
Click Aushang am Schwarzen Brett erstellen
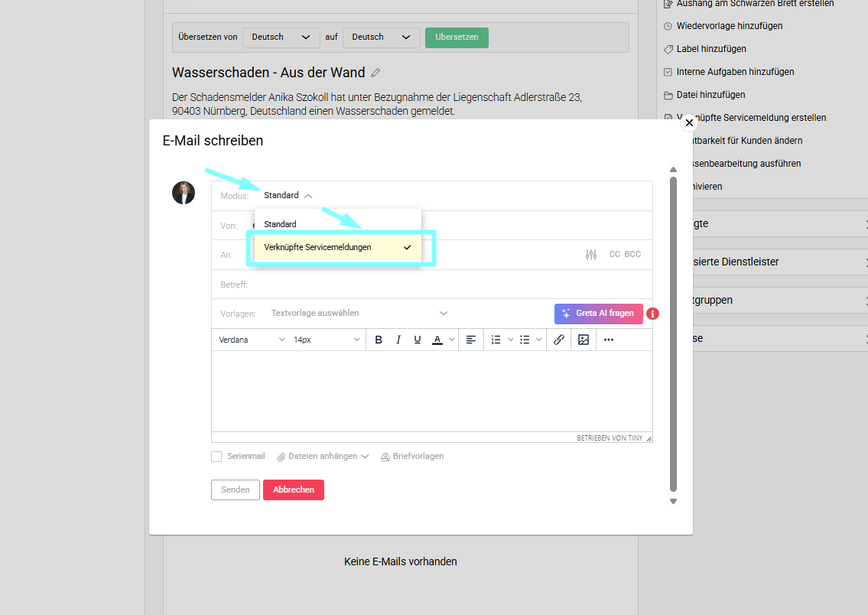(x=755, y=4)
